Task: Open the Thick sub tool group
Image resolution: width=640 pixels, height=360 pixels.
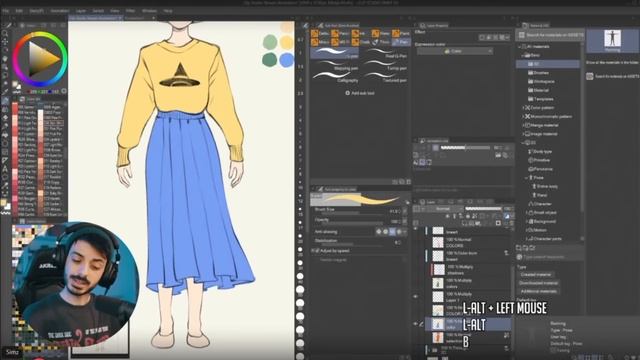Action: 380,42
